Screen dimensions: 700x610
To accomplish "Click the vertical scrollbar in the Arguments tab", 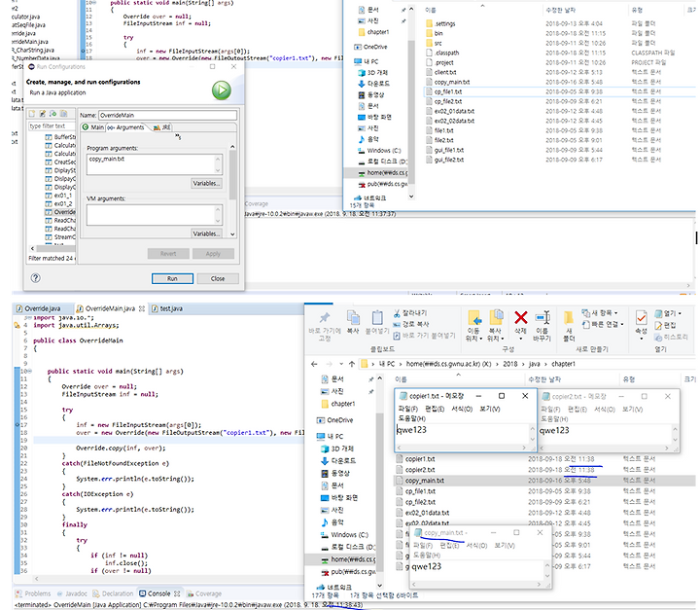I will [x=232, y=175].
